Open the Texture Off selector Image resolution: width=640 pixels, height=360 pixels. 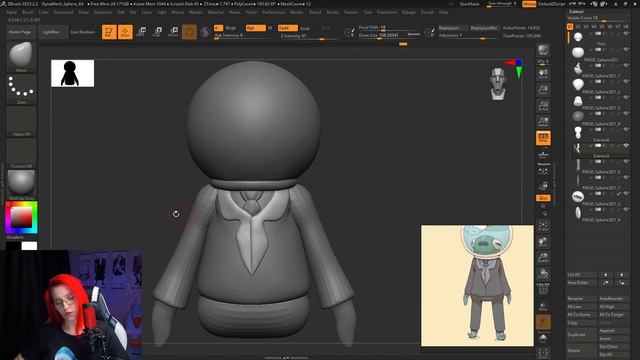click(x=21, y=153)
